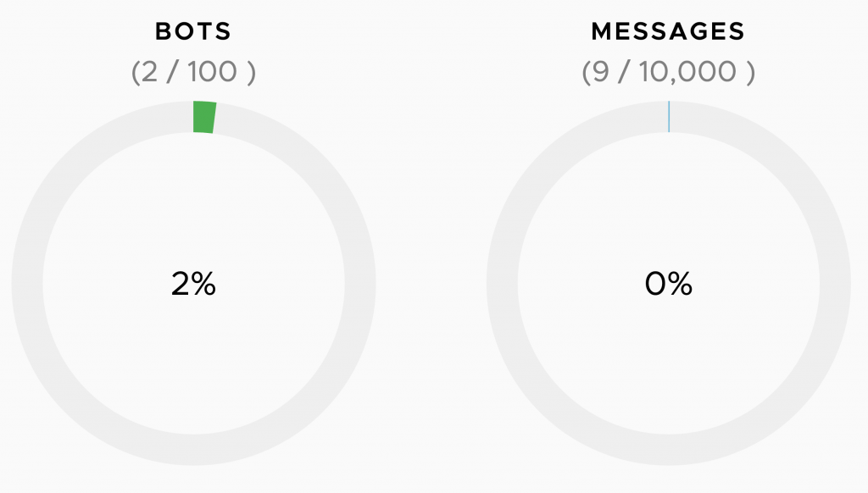
Task: Click the slash separator in the messages count
Action: pyautogui.click(x=626, y=72)
